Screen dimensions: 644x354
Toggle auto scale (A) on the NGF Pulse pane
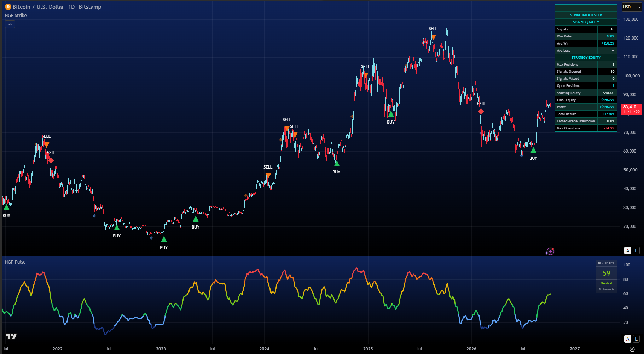point(628,339)
